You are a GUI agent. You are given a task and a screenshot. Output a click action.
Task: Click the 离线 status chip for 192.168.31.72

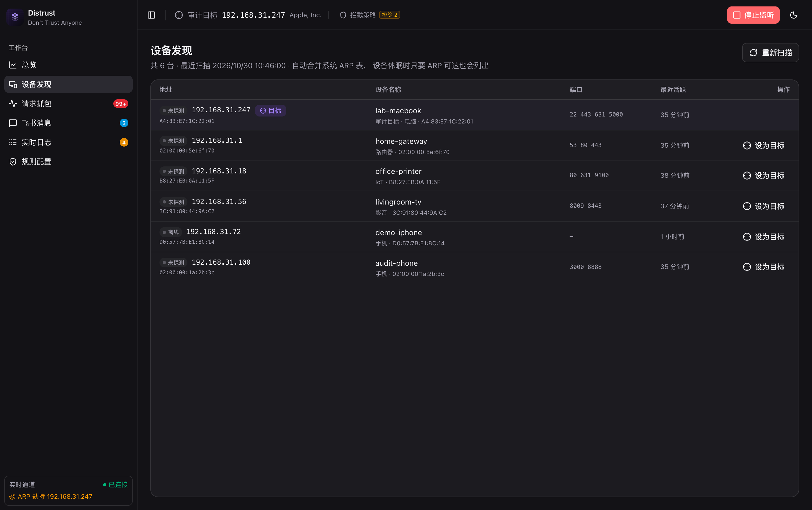pyautogui.click(x=171, y=232)
